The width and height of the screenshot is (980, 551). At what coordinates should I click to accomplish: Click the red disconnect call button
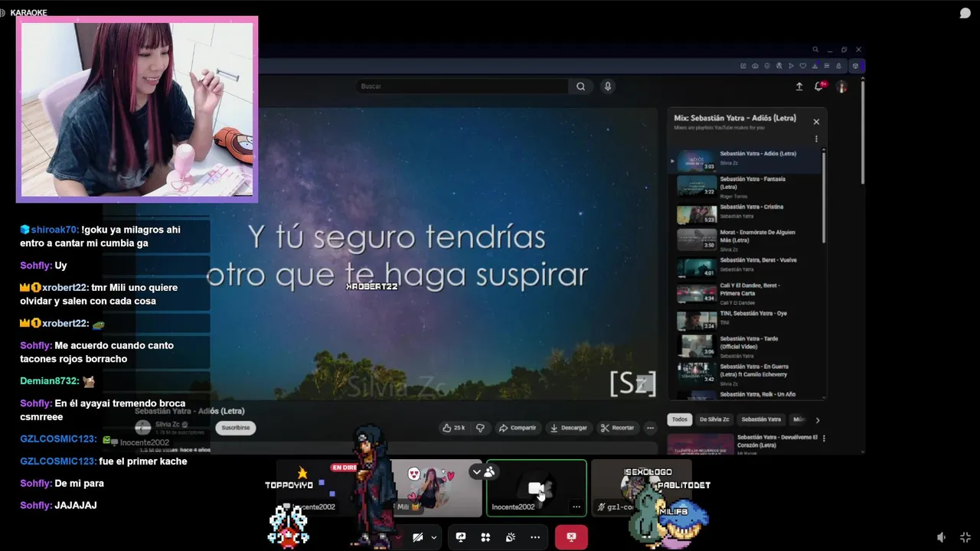pos(571,537)
